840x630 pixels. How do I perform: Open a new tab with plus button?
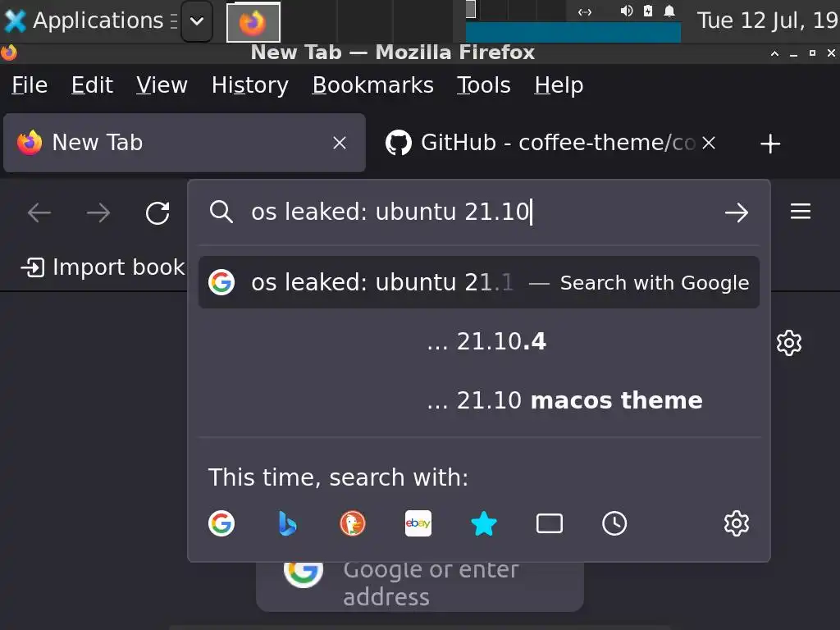pyautogui.click(x=769, y=144)
